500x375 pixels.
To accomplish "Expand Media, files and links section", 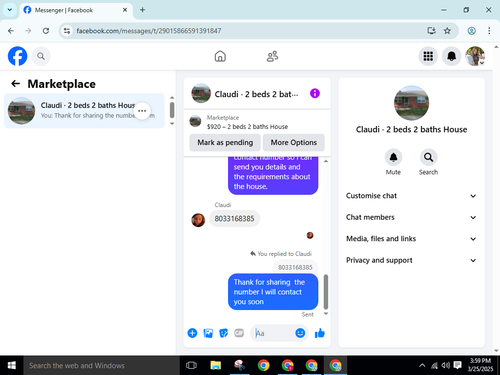I will point(411,239).
